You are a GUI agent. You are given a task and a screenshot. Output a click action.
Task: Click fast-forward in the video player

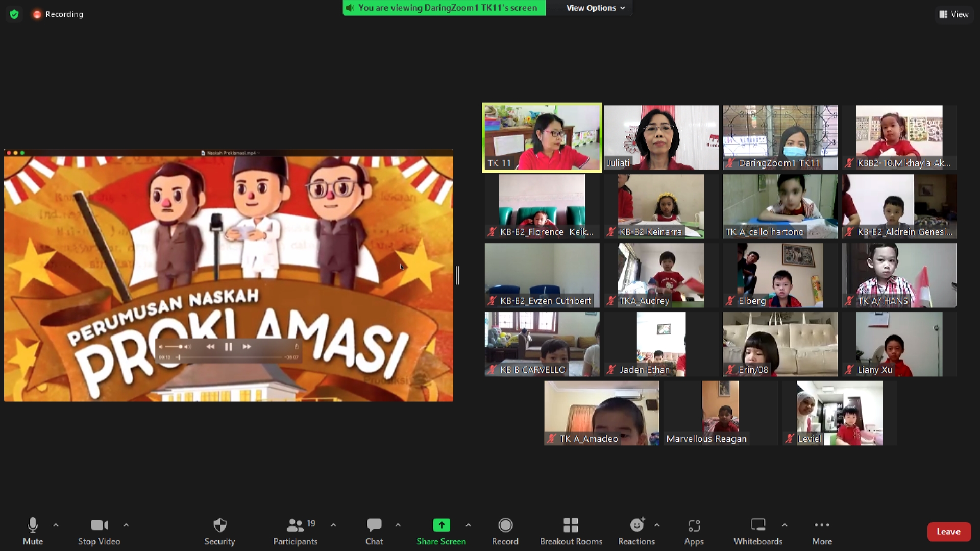(x=247, y=347)
